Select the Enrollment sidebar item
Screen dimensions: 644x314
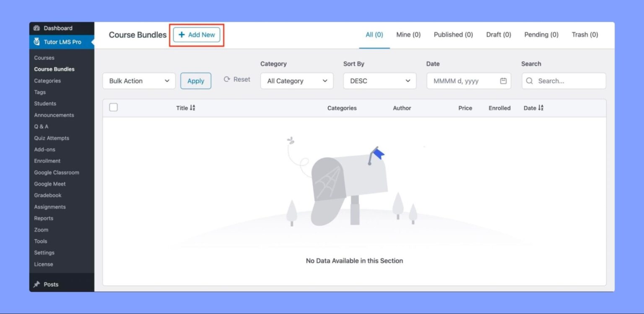click(x=47, y=161)
